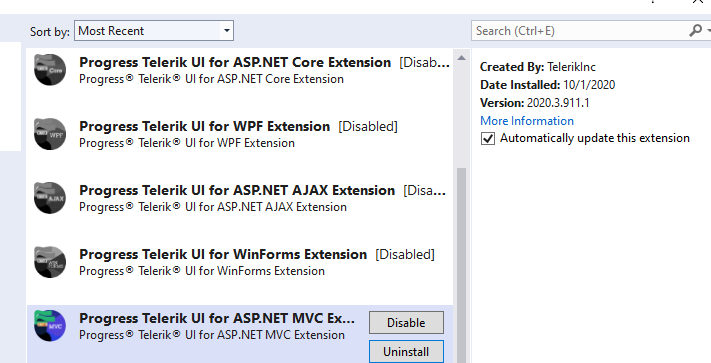
Task: Click the Version 2020.3.911.1 text
Action: pyautogui.click(x=535, y=103)
